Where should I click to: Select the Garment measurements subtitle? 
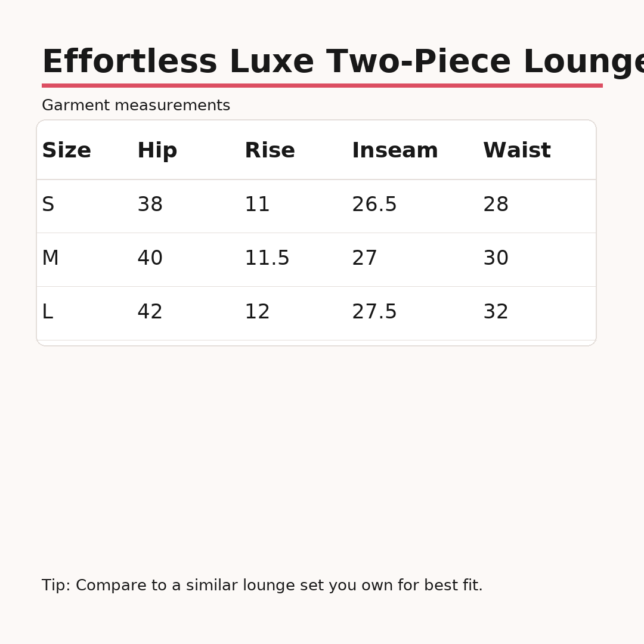click(136, 106)
